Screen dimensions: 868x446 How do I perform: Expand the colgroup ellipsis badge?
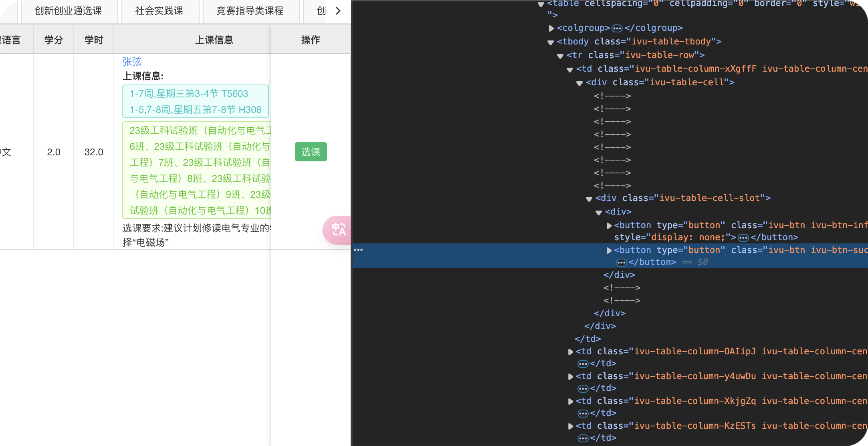click(x=617, y=28)
